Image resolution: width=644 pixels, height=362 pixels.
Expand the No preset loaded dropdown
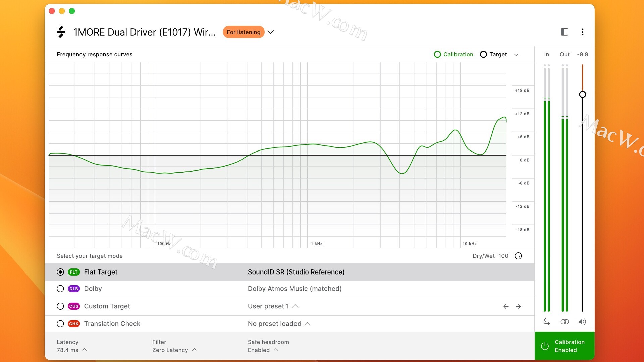pos(279,324)
